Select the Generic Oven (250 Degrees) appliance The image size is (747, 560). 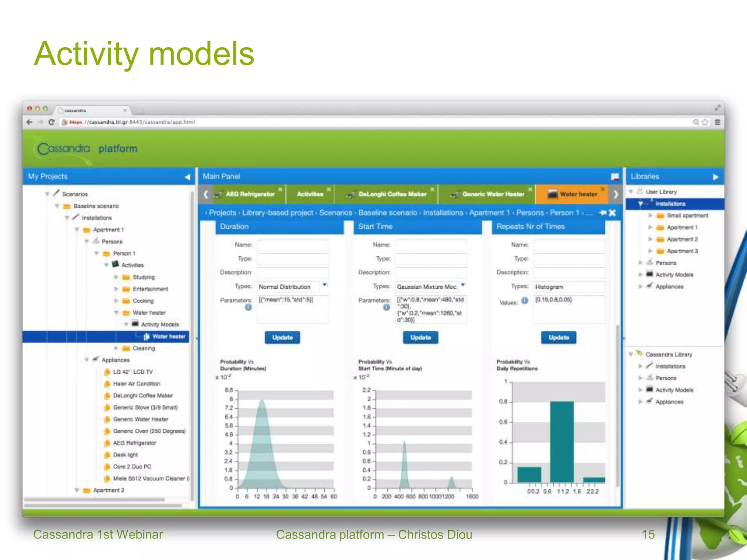pyautogui.click(x=149, y=431)
